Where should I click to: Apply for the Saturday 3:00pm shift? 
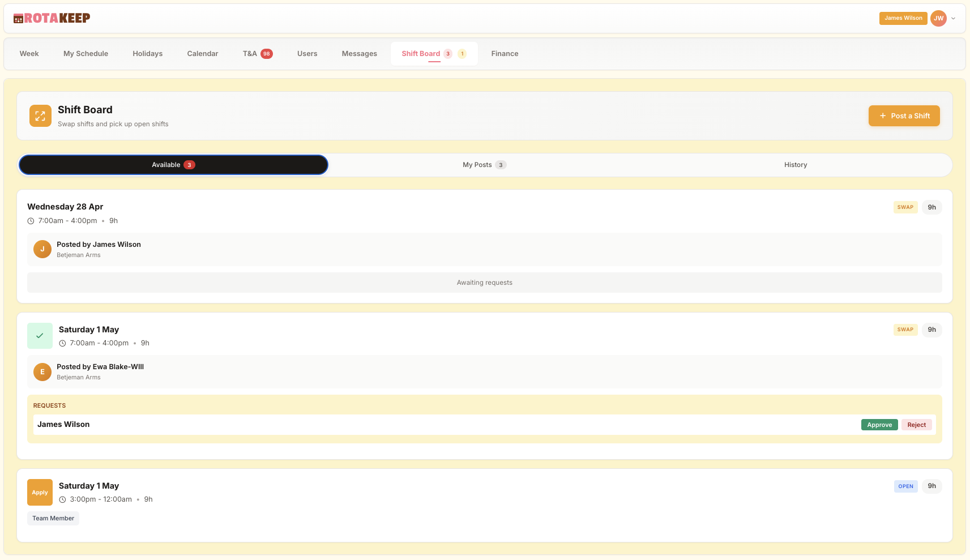pyautogui.click(x=40, y=493)
